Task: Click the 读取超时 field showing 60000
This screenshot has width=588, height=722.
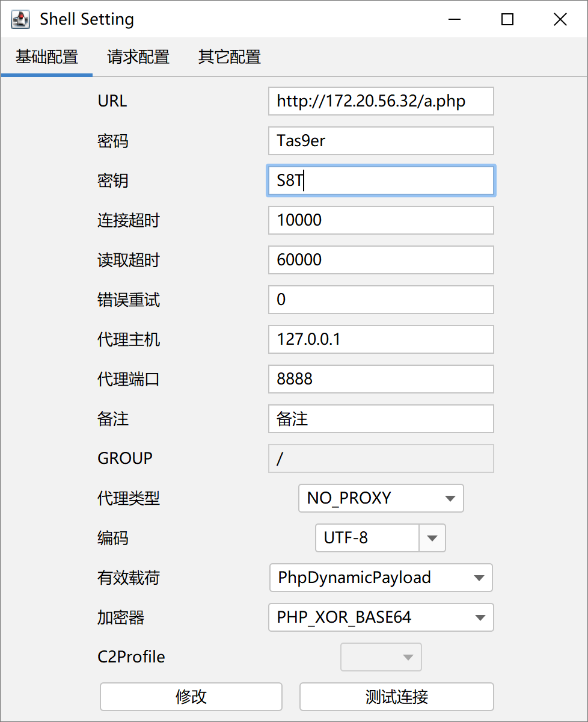Action: (381, 260)
